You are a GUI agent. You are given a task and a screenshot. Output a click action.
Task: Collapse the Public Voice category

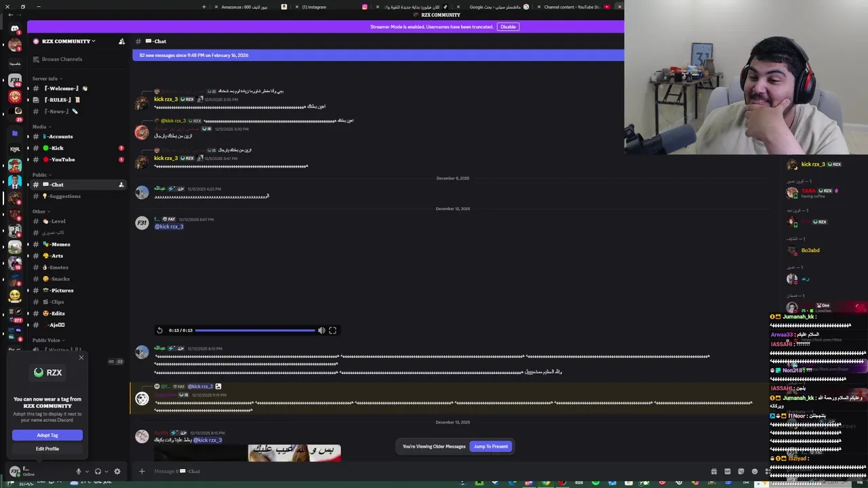click(48, 340)
